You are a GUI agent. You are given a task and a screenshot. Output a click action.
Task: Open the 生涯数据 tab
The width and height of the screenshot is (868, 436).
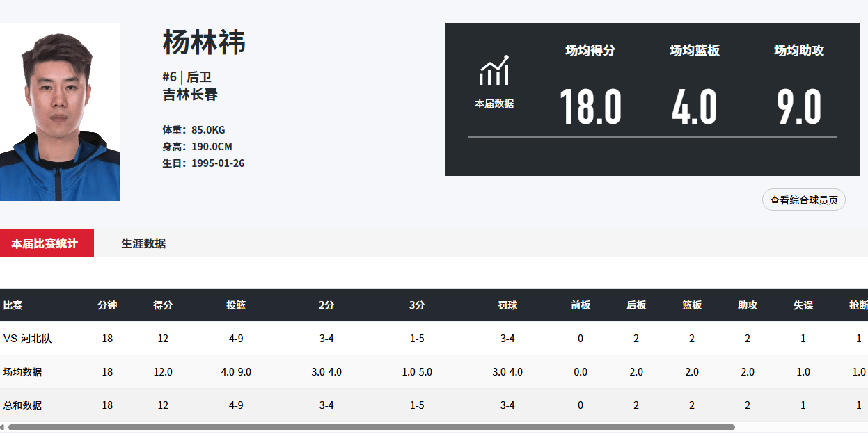[x=143, y=243]
